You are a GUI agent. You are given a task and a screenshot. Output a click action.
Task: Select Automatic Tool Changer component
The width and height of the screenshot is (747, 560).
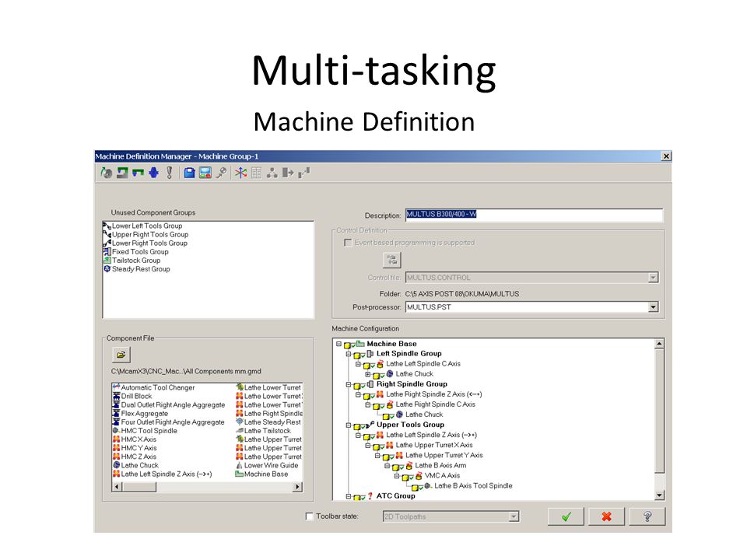(x=158, y=387)
